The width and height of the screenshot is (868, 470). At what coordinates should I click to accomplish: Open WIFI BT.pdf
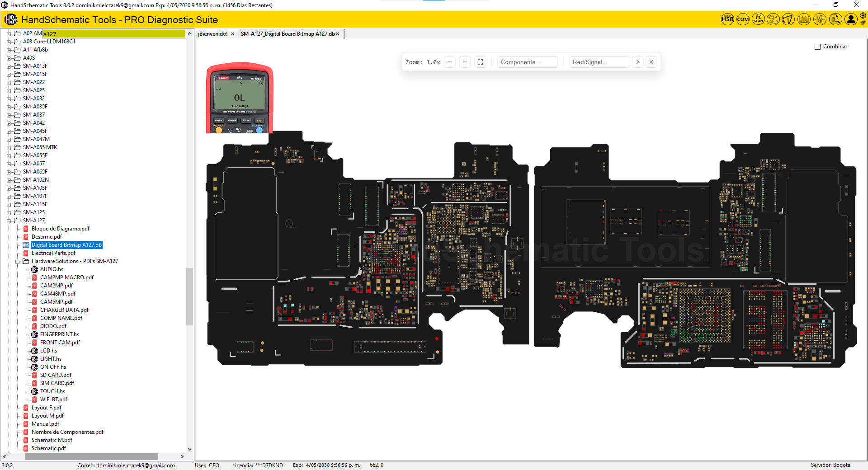coord(54,399)
